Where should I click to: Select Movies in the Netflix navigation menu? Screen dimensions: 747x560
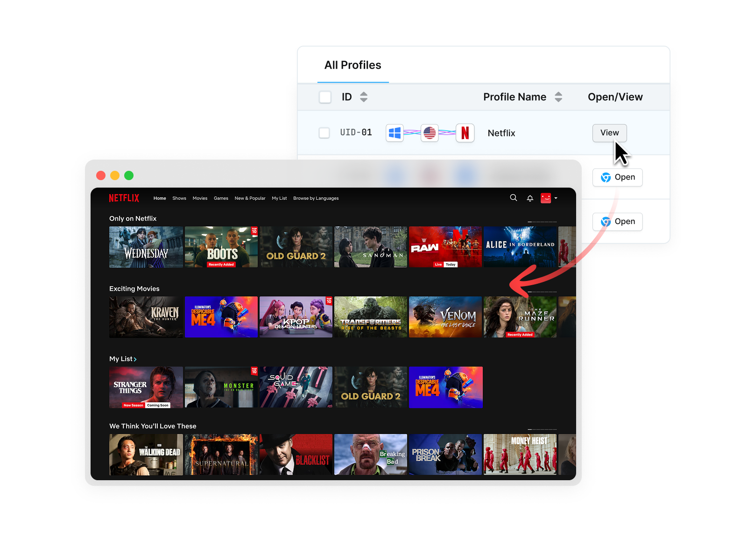pos(200,198)
